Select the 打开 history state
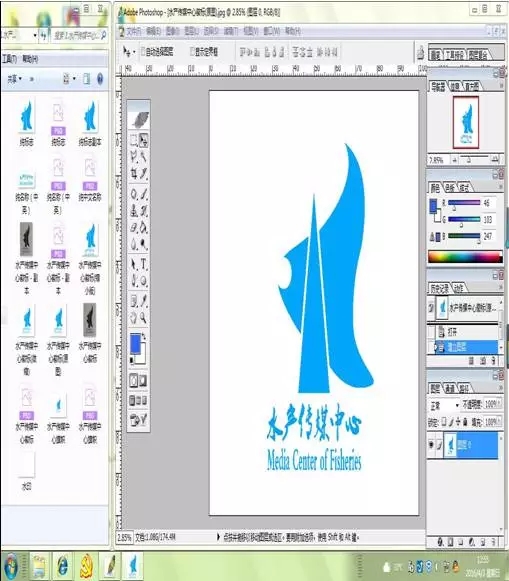 point(467,332)
